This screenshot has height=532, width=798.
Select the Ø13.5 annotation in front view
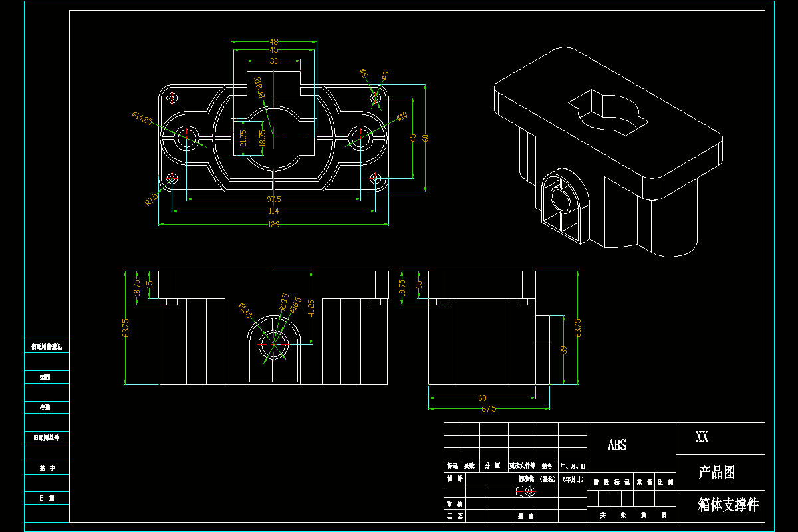pyautogui.click(x=245, y=309)
